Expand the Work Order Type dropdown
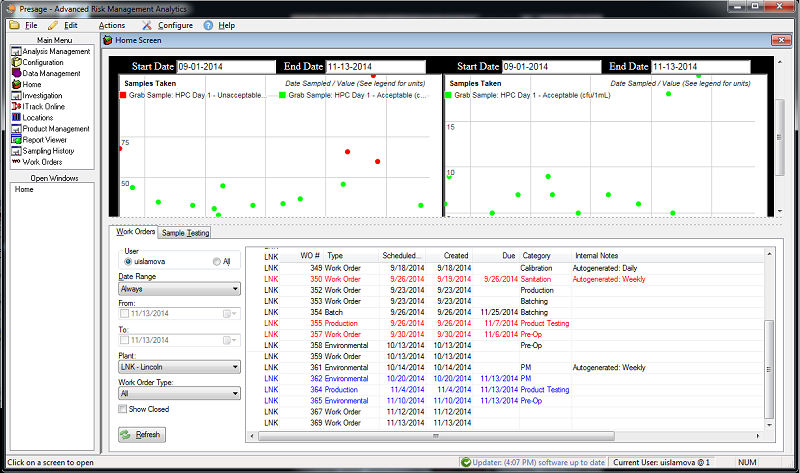Viewport: 800px width, 473px height. pos(179,394)
